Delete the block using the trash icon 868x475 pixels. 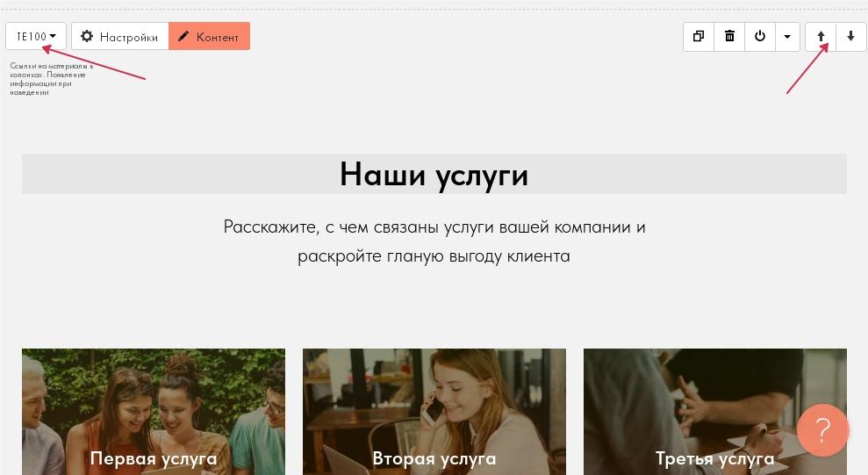click(x=729, y=37)
